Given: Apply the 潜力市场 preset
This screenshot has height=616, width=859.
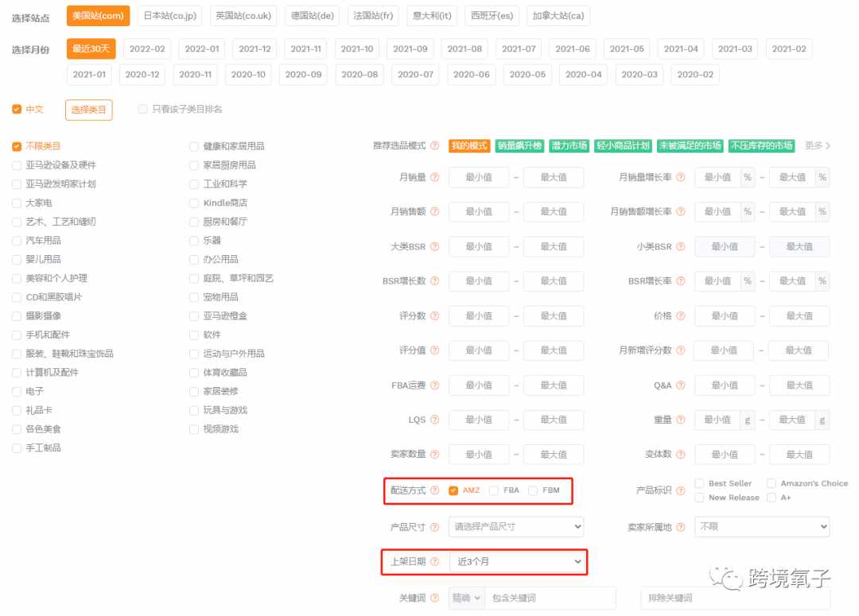Looking at the screenshot, I should point(569,145).
